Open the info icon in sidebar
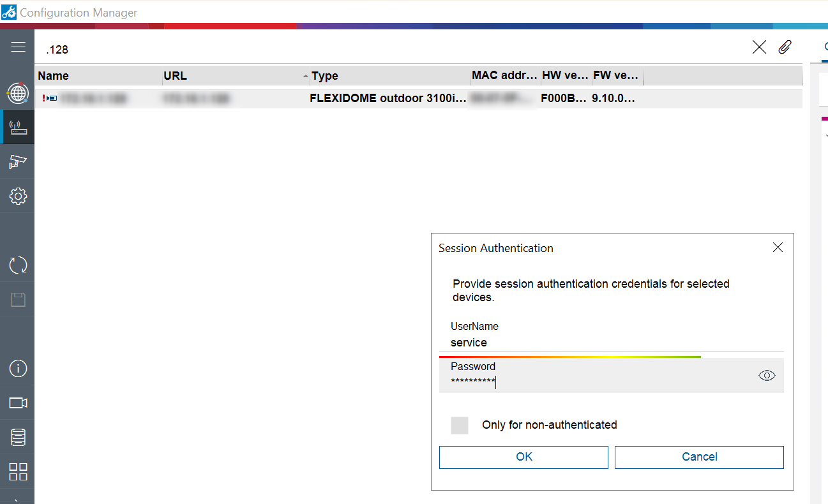Viewport: 828px width, 504px height. 18,368
